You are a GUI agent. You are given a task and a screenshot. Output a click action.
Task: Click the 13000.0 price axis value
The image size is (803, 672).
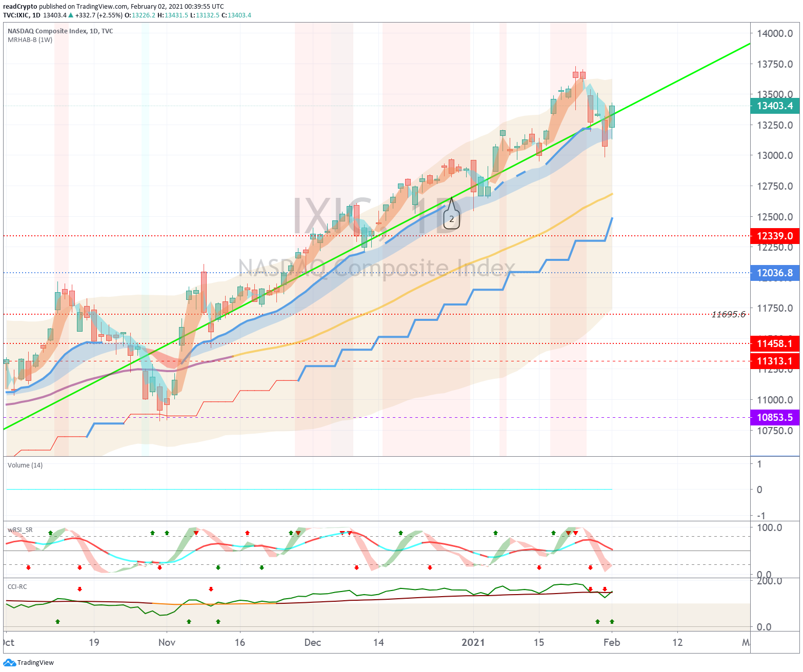tap(775, 156)
